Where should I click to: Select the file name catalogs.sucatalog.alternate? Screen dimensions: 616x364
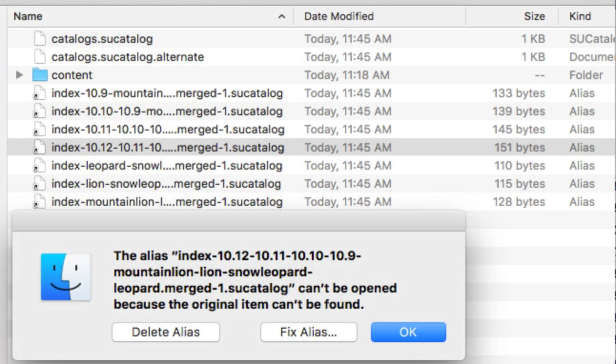pos(128,57)
